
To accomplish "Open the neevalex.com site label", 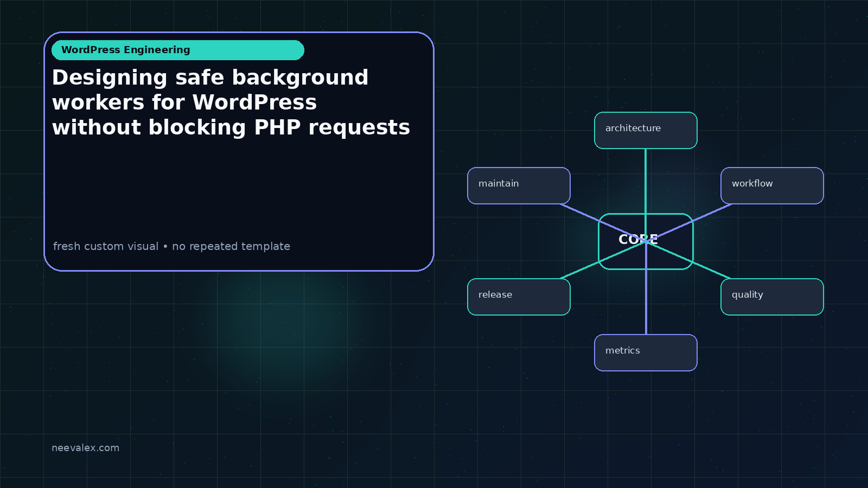I will pyautogui.click(x=85, y=448).
